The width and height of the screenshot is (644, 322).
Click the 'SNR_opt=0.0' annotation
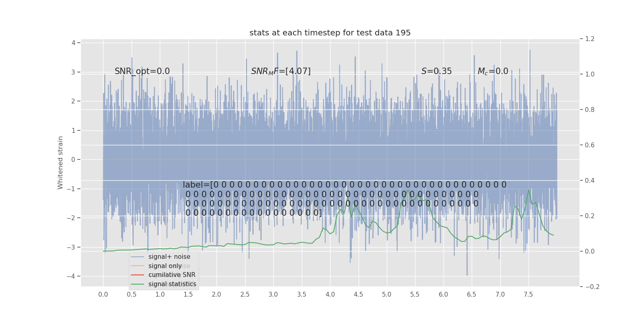pyautogui.click(x=142, y=72)
